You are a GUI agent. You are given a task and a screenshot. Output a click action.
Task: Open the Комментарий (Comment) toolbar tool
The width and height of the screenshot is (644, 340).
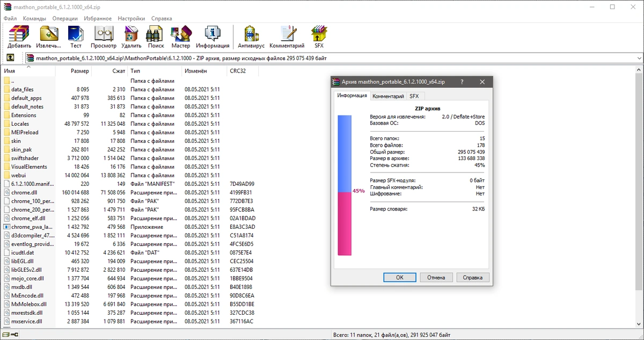tap(287, 37)
